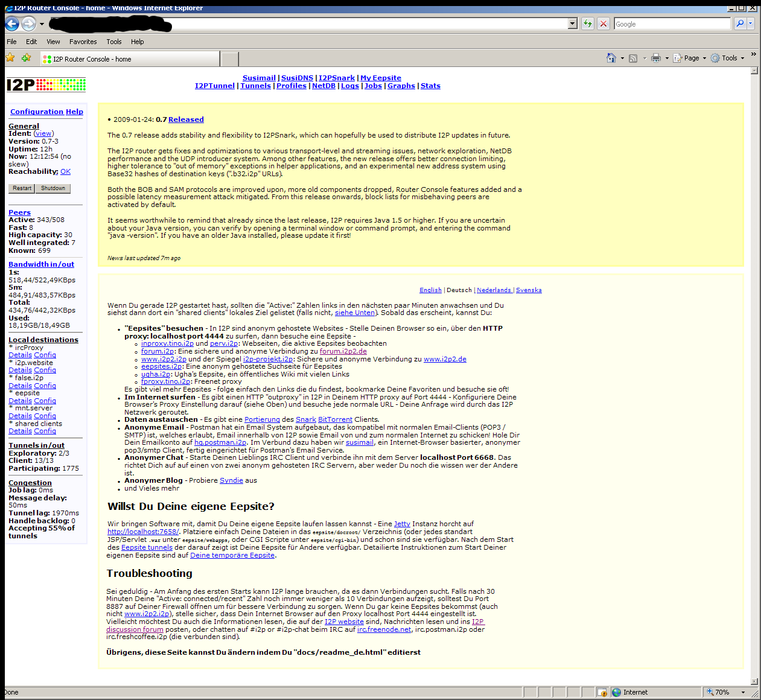Open the I2PSnark link
The image size is (761, 700).
337,78
